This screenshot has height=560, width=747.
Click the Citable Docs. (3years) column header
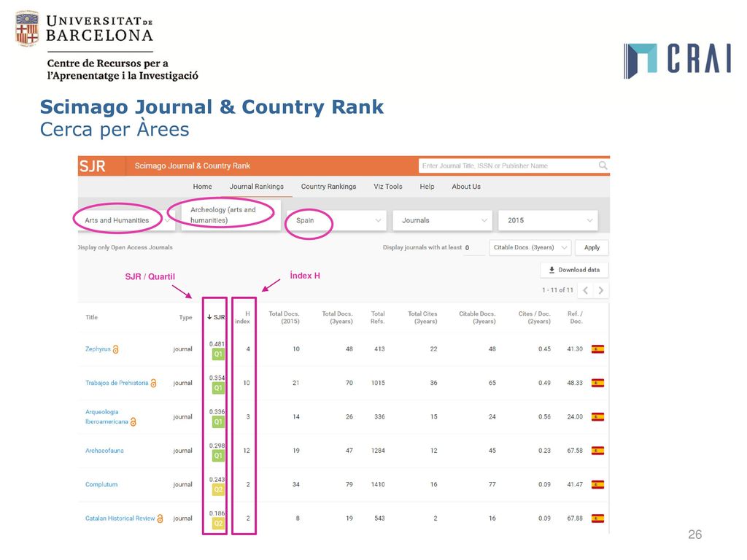(x=477, y=318)
